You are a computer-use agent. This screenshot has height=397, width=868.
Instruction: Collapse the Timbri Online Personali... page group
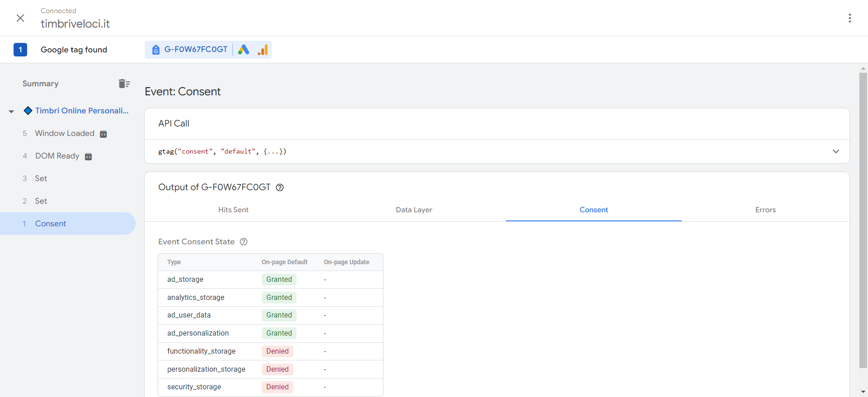point(11,111)
